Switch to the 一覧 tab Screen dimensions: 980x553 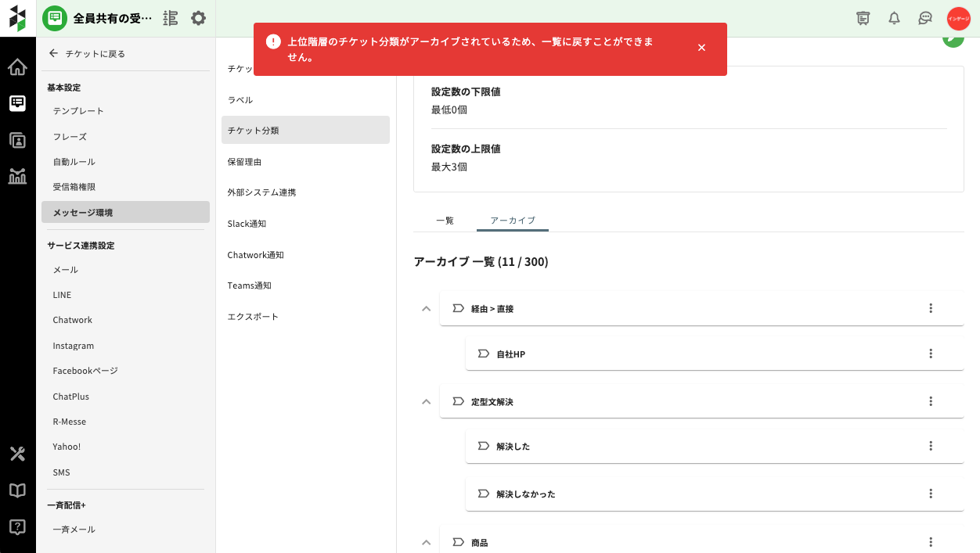pyautogui.click(x=445, y=221)
